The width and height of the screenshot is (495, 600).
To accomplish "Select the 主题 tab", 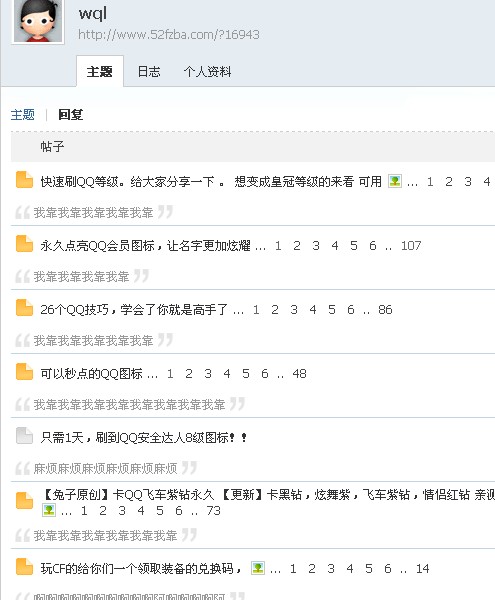I will (100, 72).
